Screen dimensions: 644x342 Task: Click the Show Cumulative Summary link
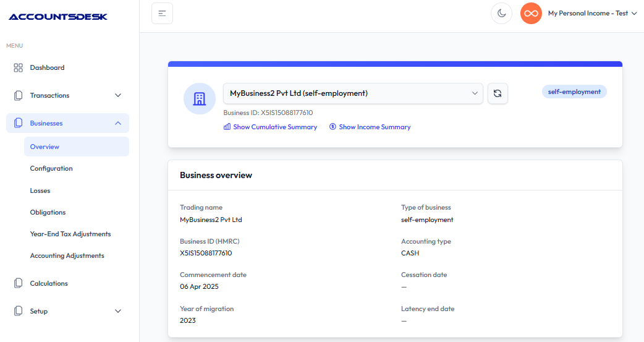click(275, 127)
